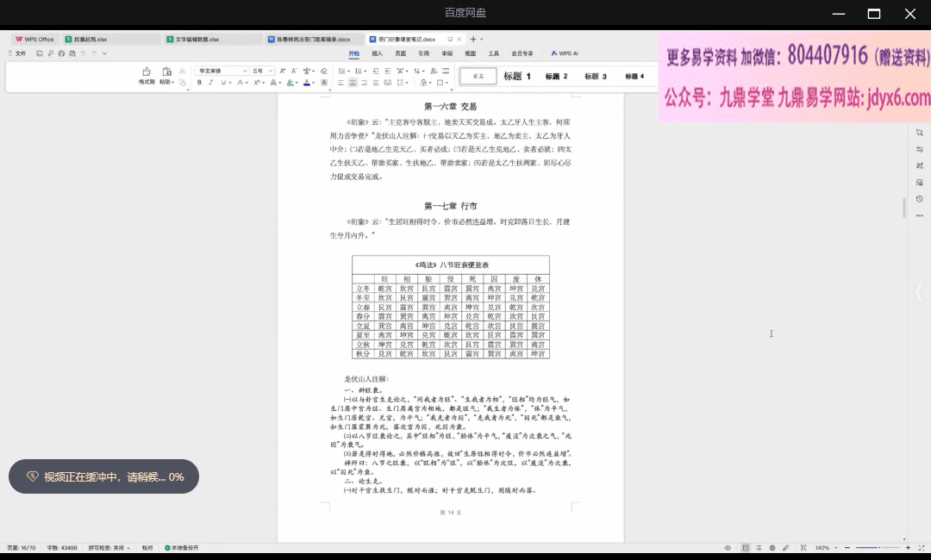The image size is (931, 560).
Task: Center-align text with the alignment icon
Action: pos(353,83)
